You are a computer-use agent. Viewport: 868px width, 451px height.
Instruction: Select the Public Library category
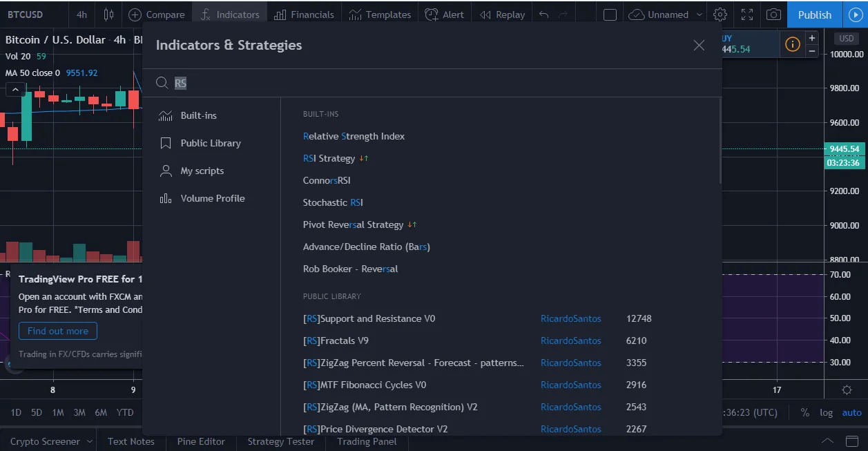click(x=211, y=143)
